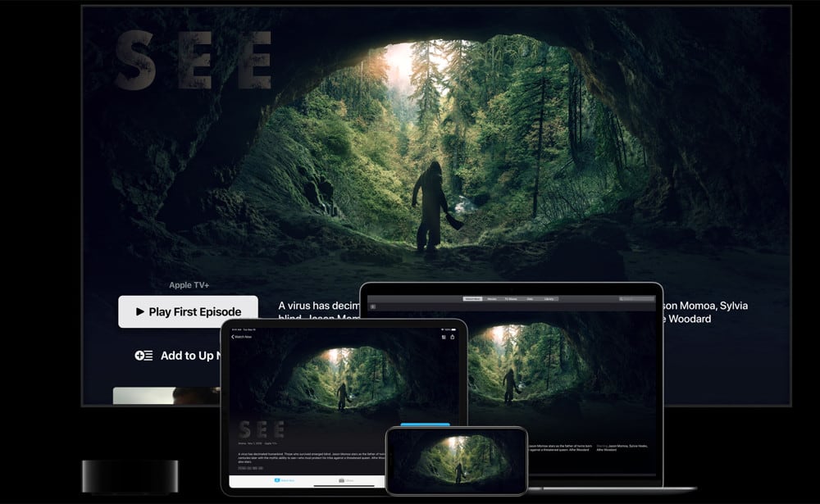820x504 pixels.
Task: Select Library tab on the MacBook toolbar
Action: pyautogui.click(x=549, y=299)
